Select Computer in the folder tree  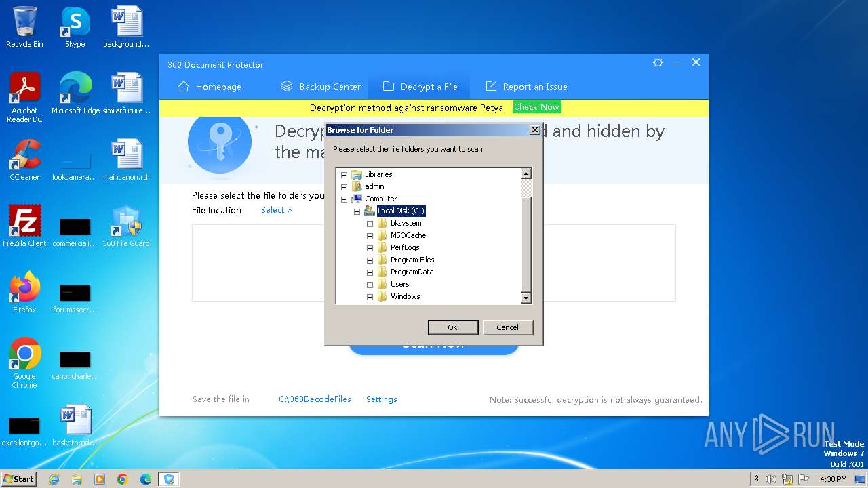click(380, 199)
